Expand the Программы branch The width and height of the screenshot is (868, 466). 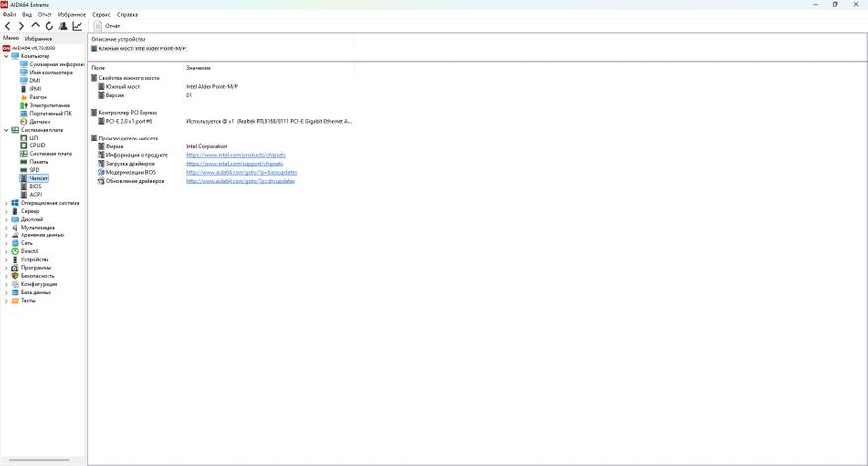(6, 267)
